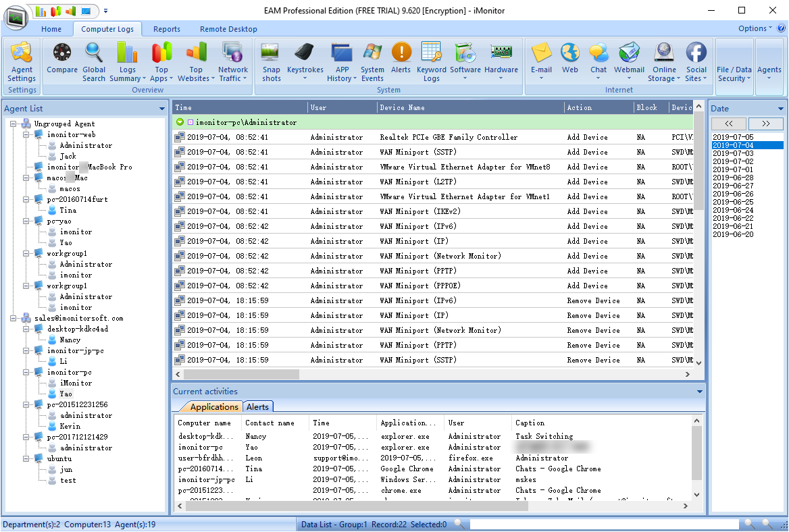Viewport: 789px width, 532px height.
Task: Open the Options dropdown
Action: point(755,28)
